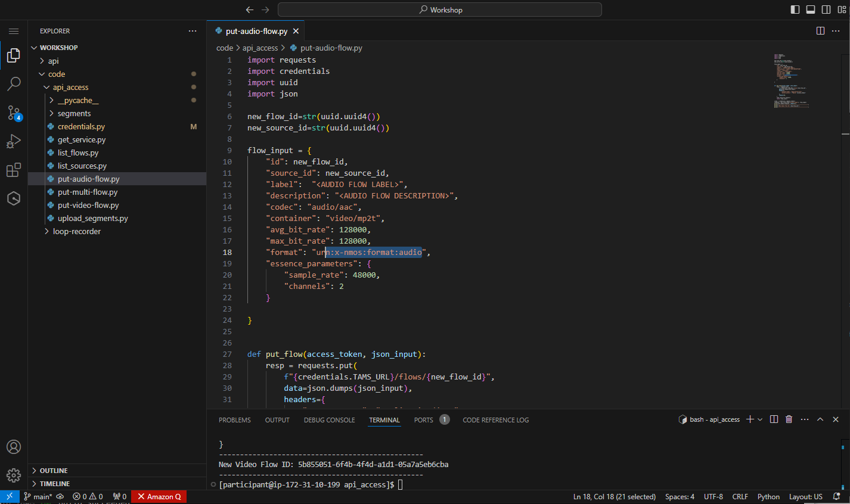Open the Explorer view in activity bar
The height and width of the screenshot is (504, 850).
[x=14, y=55]
